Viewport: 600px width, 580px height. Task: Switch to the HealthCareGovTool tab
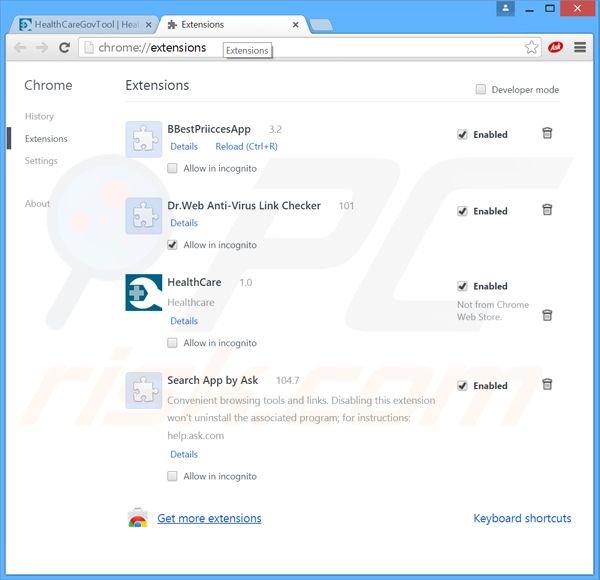[84, 25]
